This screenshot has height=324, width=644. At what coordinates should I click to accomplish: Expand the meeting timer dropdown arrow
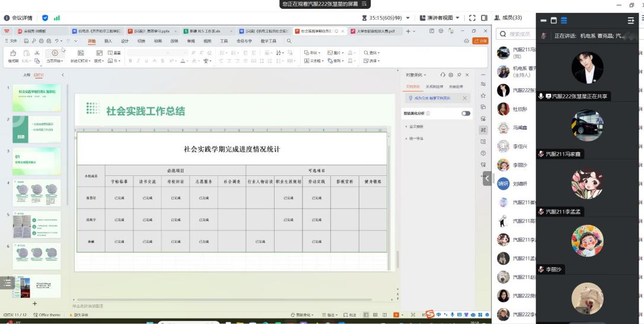(x=407, y=18)
